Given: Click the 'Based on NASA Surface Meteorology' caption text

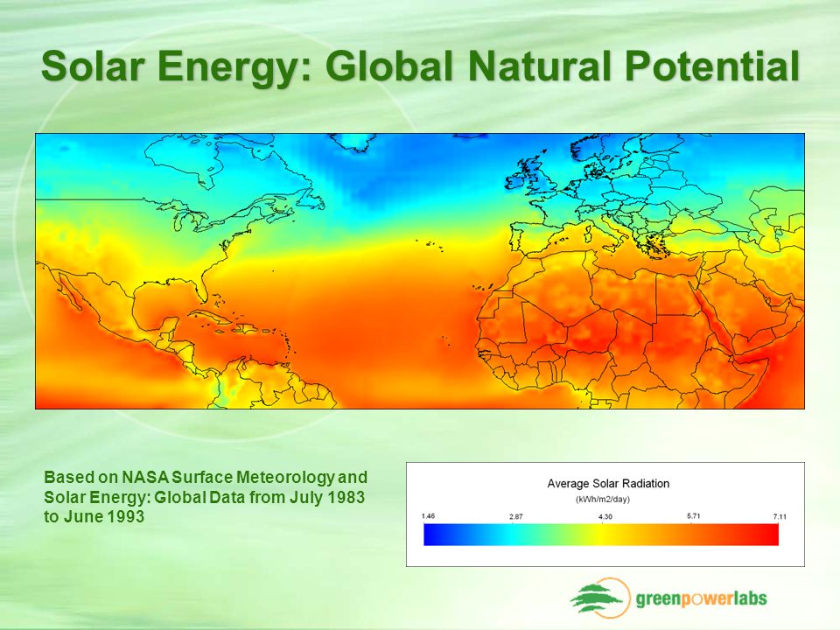Looking at the screenshot, I should (206, 497).
